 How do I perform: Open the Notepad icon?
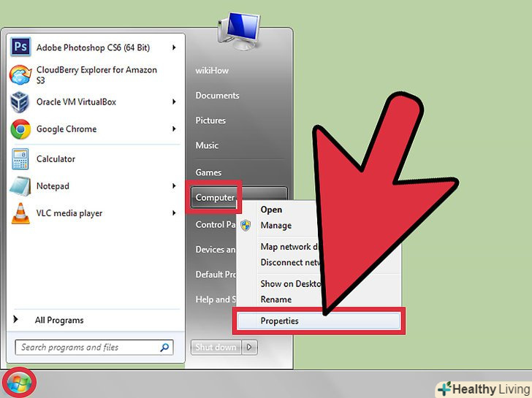[20, 186]
